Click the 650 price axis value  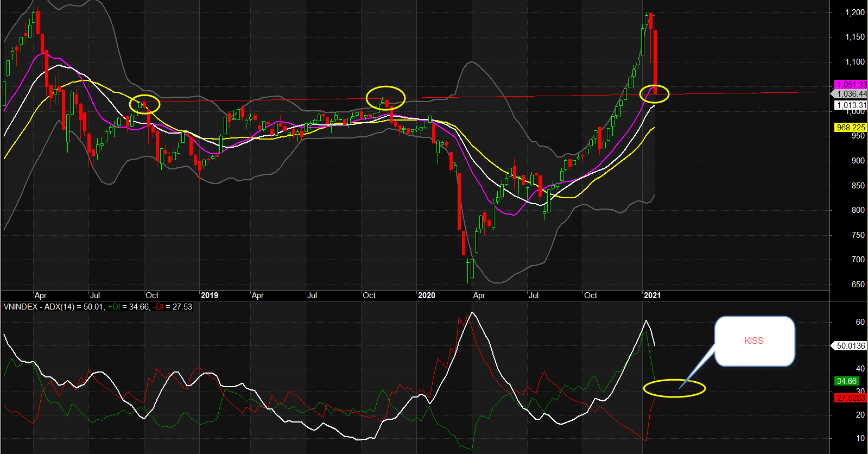click(x=858, y=285)
